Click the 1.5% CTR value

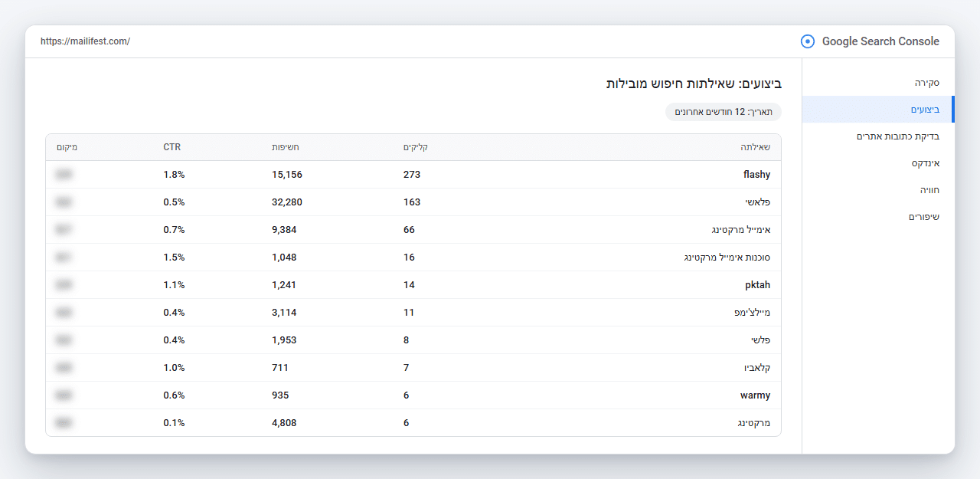[174, 258]
